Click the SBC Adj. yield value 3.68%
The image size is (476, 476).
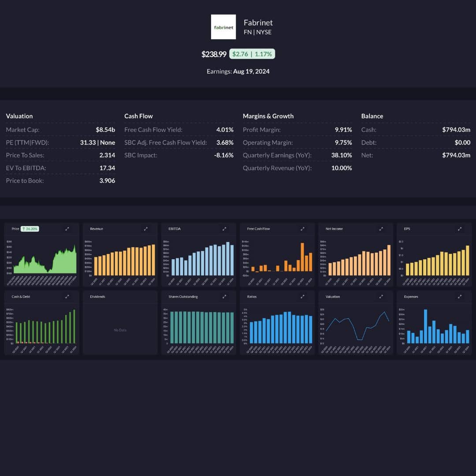(x=225, y=143)
